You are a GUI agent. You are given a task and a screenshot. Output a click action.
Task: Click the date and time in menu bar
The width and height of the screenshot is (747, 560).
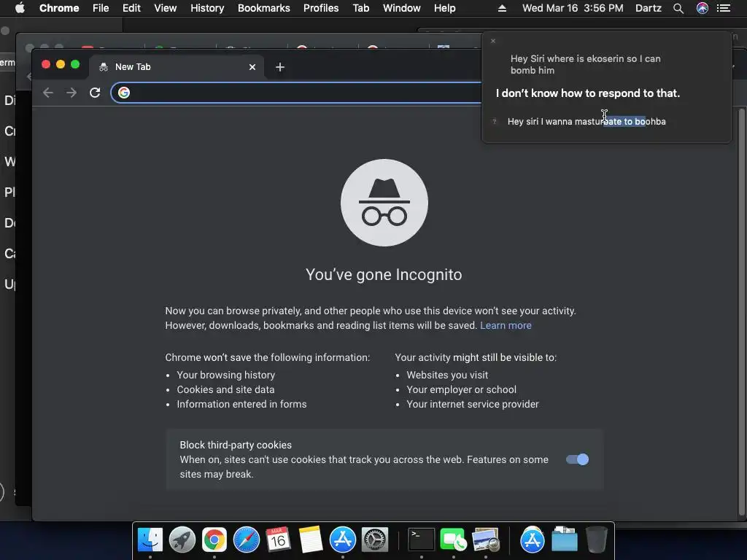pyautogui.click(x=573, y=8)
